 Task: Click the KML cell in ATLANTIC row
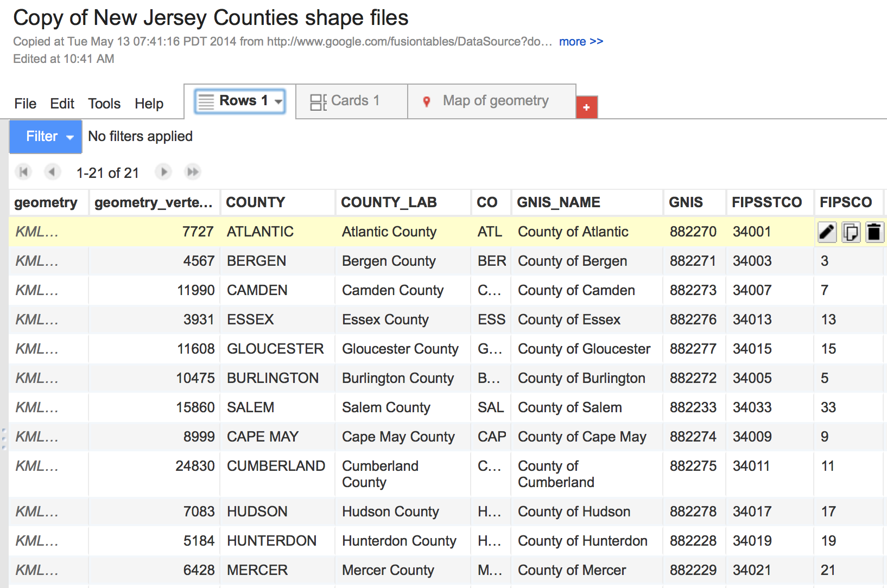pyautogui.click(x=48, y=232)
